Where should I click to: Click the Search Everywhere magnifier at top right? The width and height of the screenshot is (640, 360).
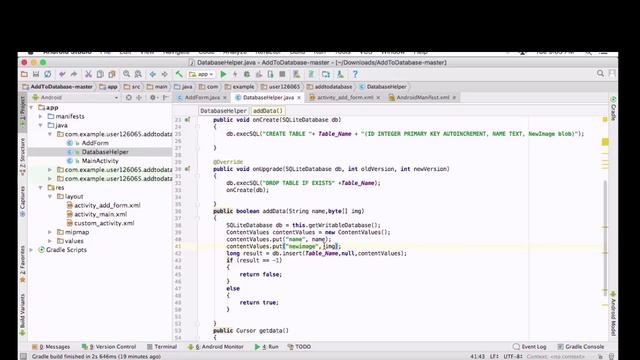[600, 73]
